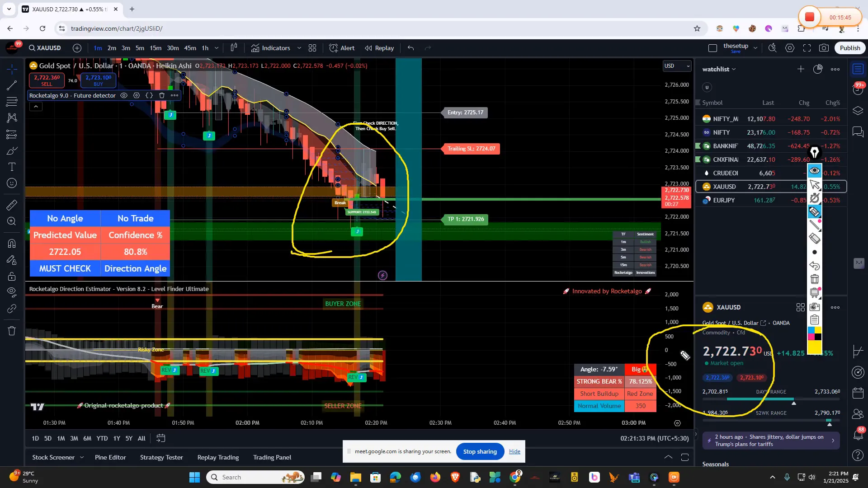Collapse the indicator legend arrow
Screen dimensions: 868x488
coord(36,107)
